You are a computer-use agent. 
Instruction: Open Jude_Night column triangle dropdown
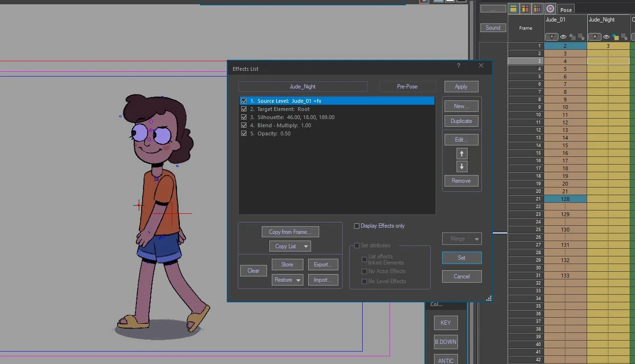pos(595,37)
